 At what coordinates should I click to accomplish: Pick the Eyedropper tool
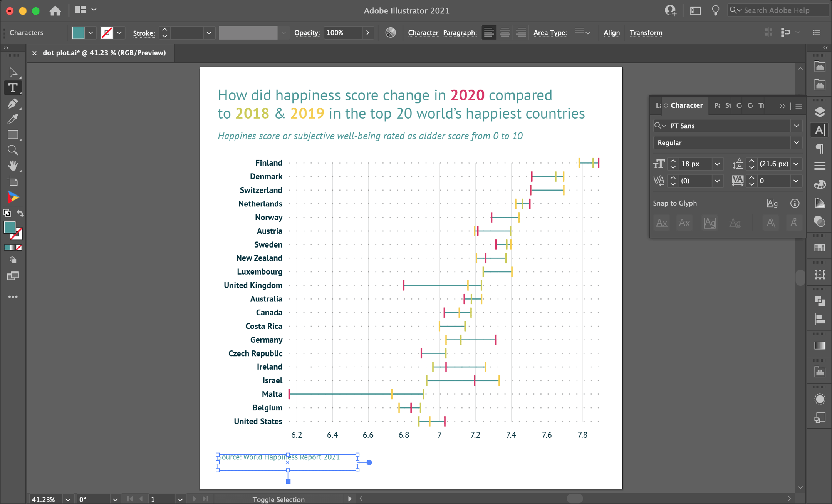coord(13,119)
